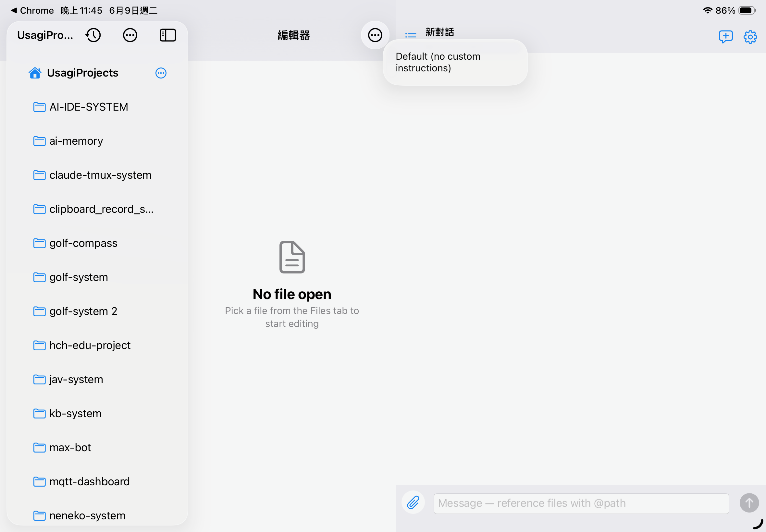Go back to Chrome via status bar
The image size is (766, 532).
coord(32,10)
